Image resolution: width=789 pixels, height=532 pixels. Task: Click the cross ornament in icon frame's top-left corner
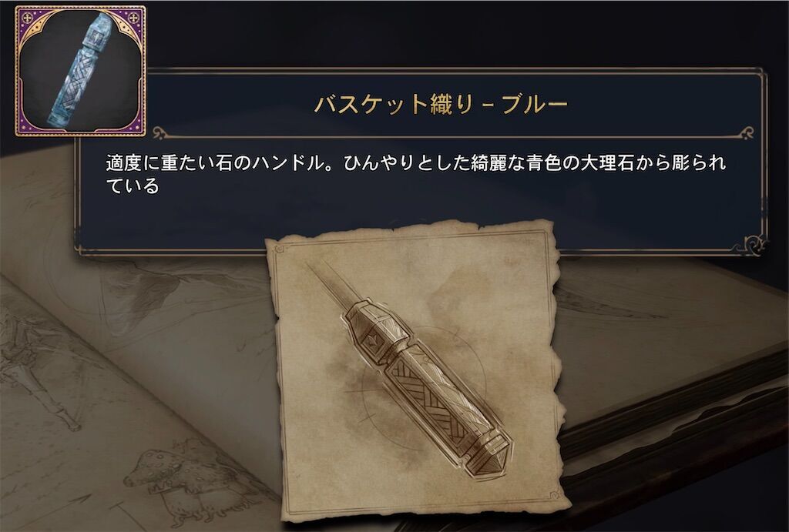pyautogui.click(x=26, y=18)
